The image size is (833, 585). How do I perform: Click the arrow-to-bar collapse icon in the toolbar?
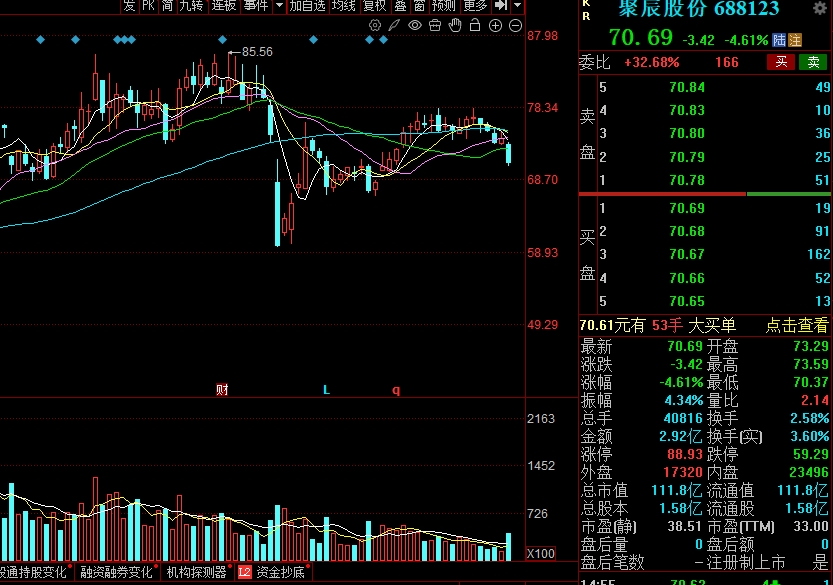[500, 6]
